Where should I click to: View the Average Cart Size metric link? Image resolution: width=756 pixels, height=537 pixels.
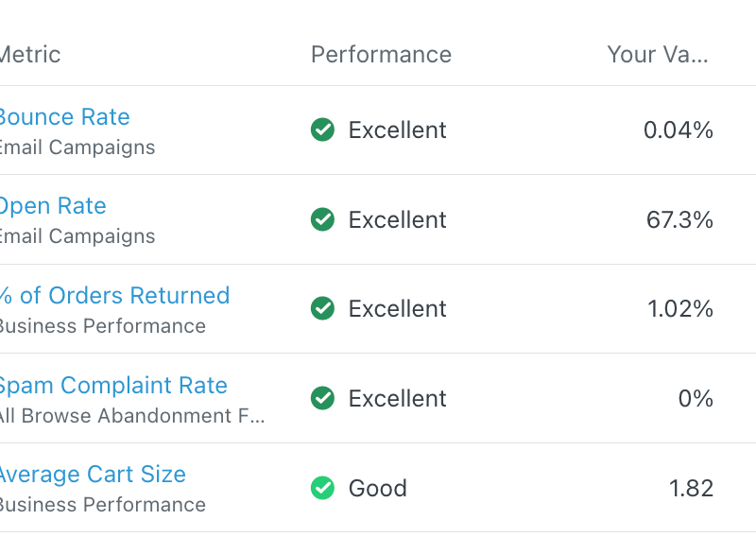tap(93, 475)
